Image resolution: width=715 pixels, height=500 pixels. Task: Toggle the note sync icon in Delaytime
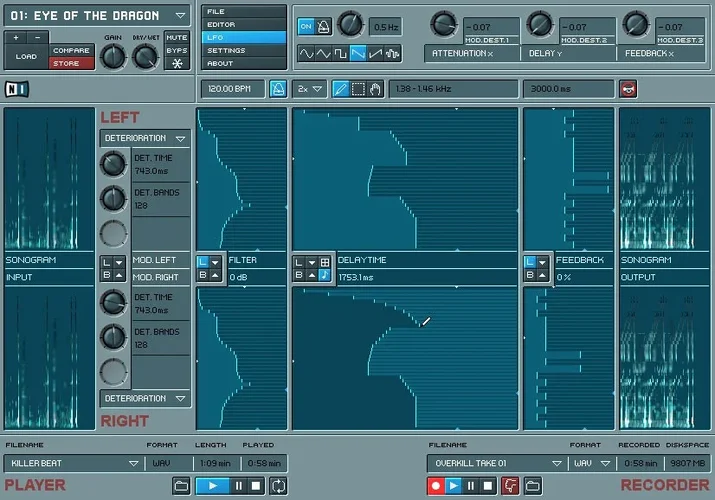pyautogui.click(x=325, y=275)
